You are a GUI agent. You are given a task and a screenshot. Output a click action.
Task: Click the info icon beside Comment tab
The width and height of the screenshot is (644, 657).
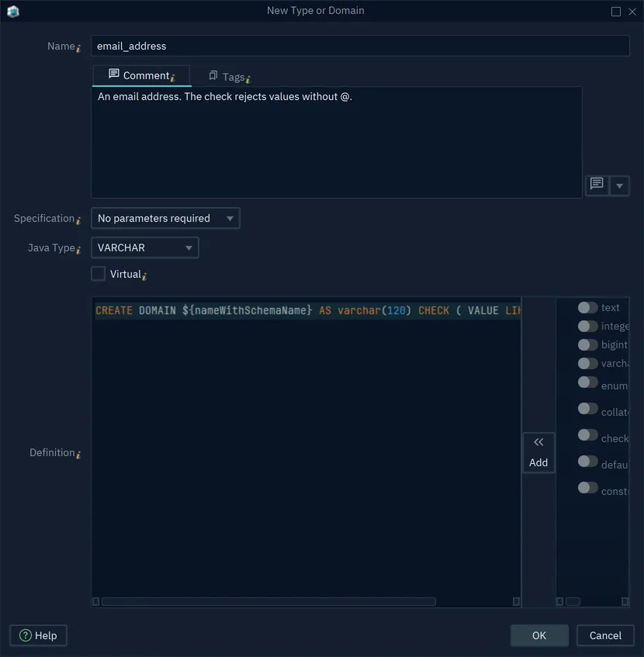coord(172,78)
